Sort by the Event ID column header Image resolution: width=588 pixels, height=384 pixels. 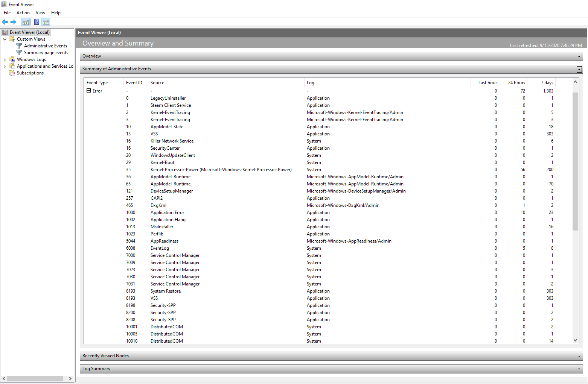134,83
